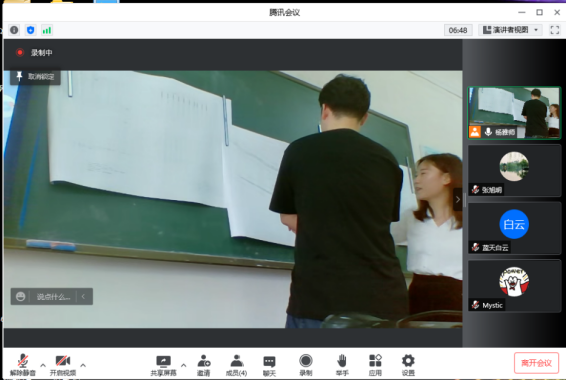Select Mystic participant tile

pyautogui.click(x=514, y=286)
